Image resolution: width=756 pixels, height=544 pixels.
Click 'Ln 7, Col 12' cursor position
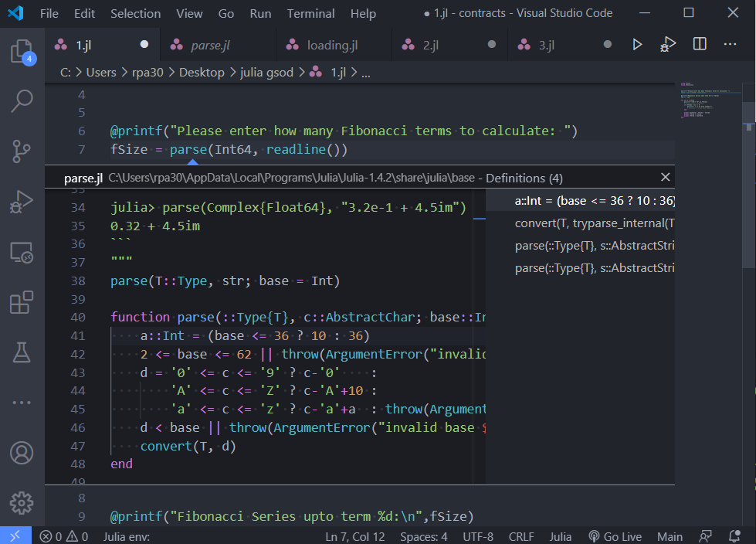(x=355, y=536)
